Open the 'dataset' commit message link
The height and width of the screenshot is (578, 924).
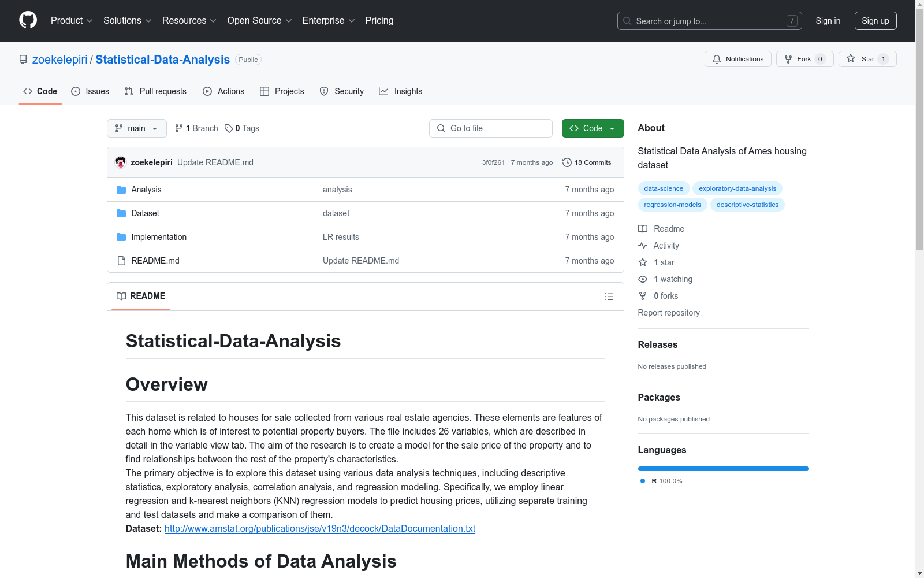tap(336, 213)
